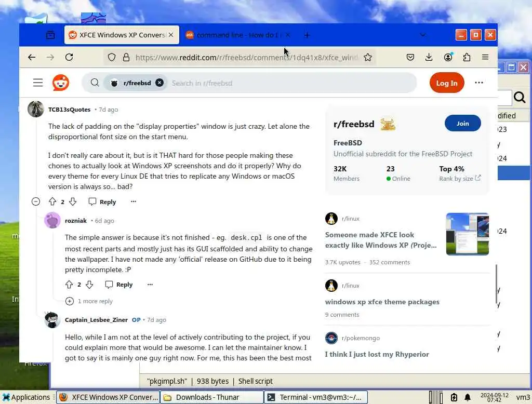
Task: Open the tracking protection shield icon
Action: pos(112,57)
